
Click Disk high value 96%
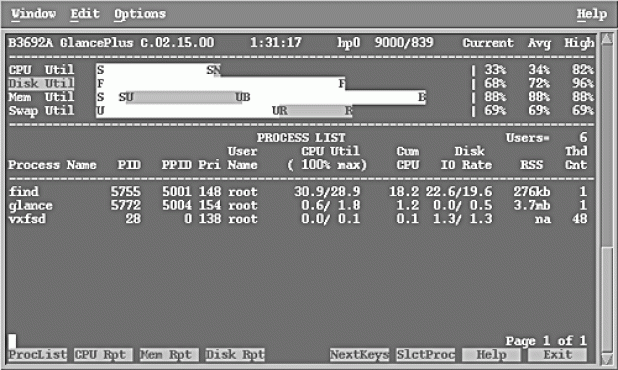tap(583, 84)
